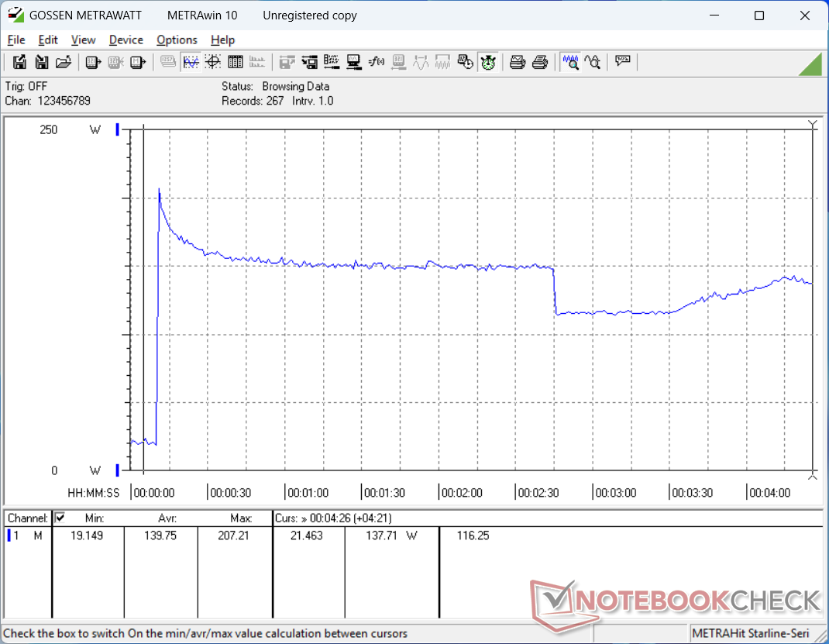The image size is (829, 644).
Task: Open the f(x) math function tool
Action: pos(377,62)
